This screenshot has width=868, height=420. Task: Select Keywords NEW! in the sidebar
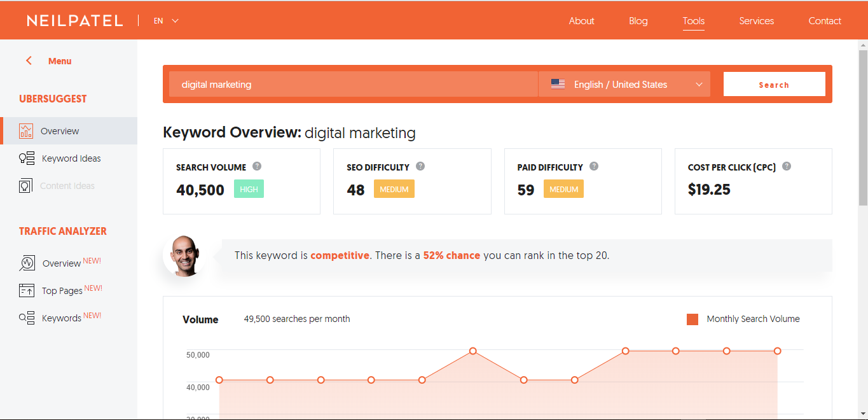click(72, 318)
